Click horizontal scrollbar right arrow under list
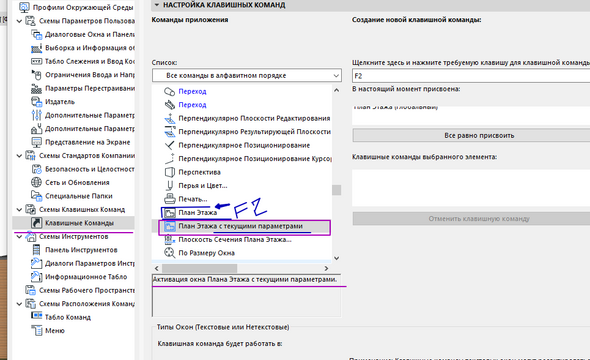The image size is (590, 360). tap(326, 268)
